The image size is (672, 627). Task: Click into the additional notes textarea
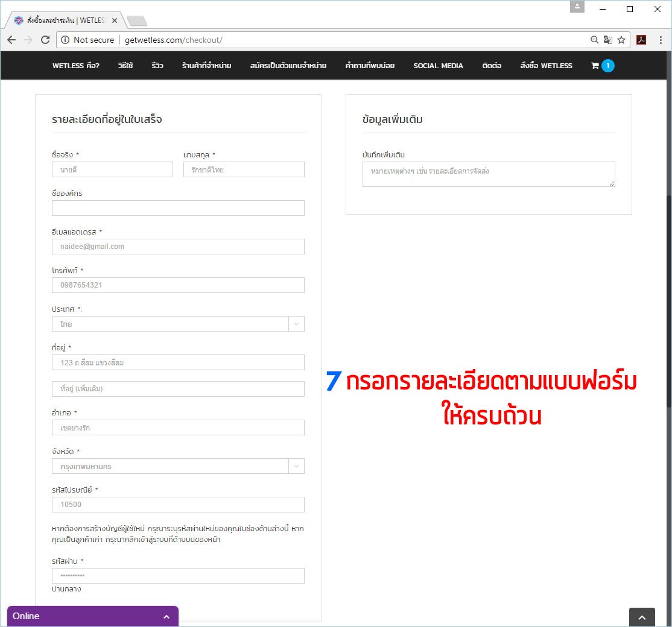[x=489, y=174]
